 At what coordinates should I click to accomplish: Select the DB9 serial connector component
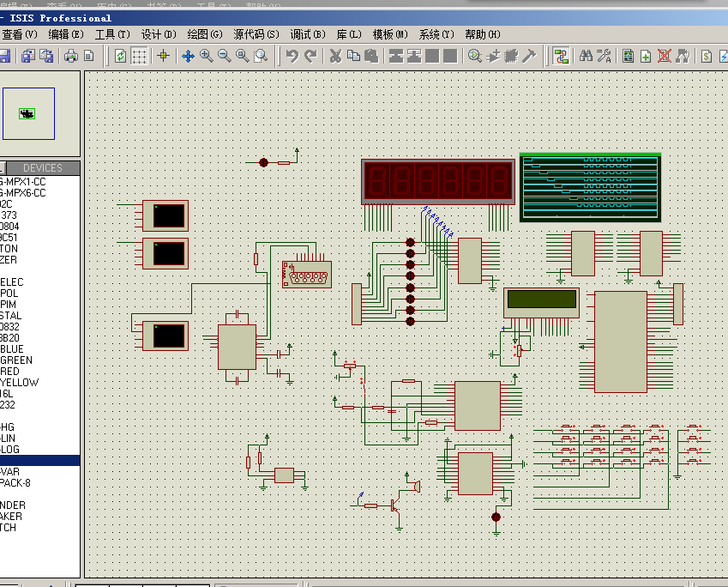click(x=307, y=275)
